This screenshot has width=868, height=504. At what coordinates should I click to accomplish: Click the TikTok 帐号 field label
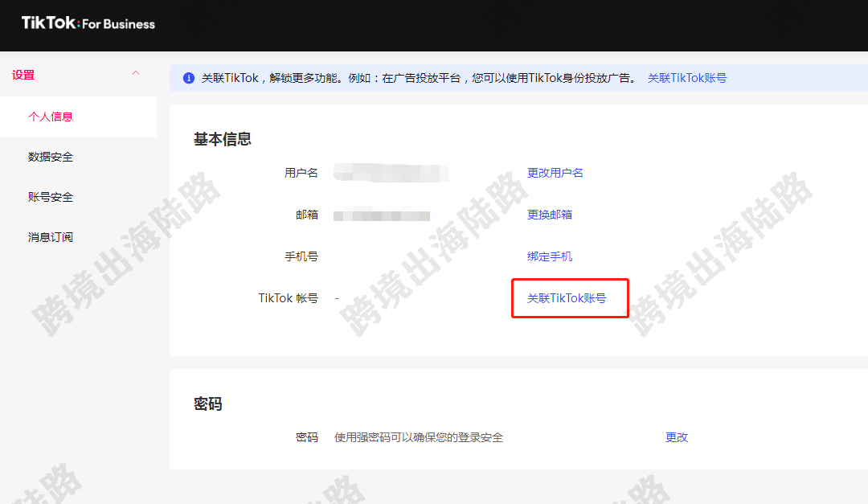(x=289, y=298)
